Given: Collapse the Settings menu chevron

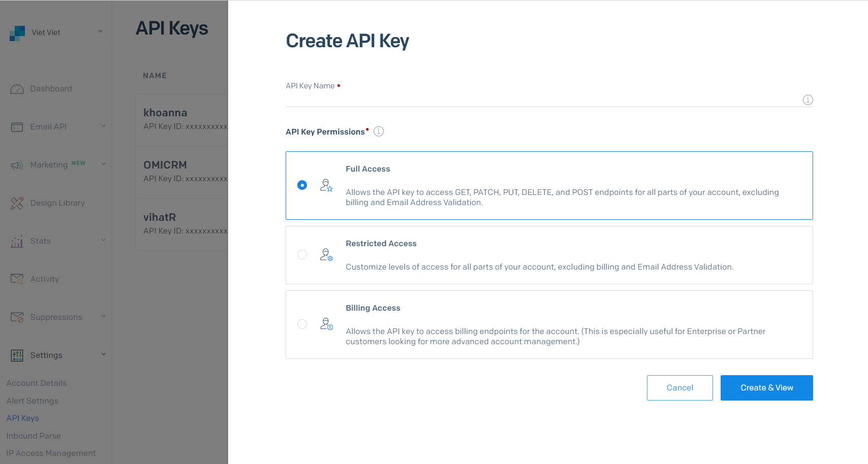Looking at the screenshot, I should (104, 354).
